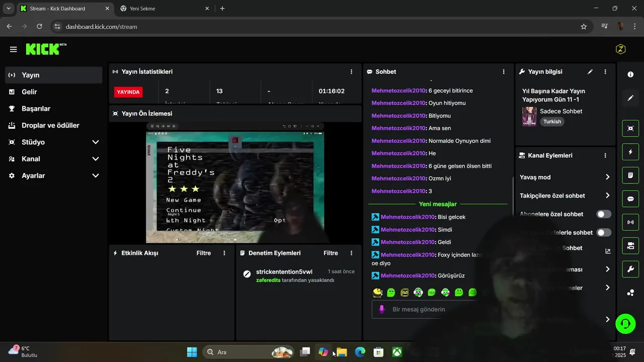Open the hamburger navigation menu
The height and width of the screenshot is (362, 644).
pos(14,49)
